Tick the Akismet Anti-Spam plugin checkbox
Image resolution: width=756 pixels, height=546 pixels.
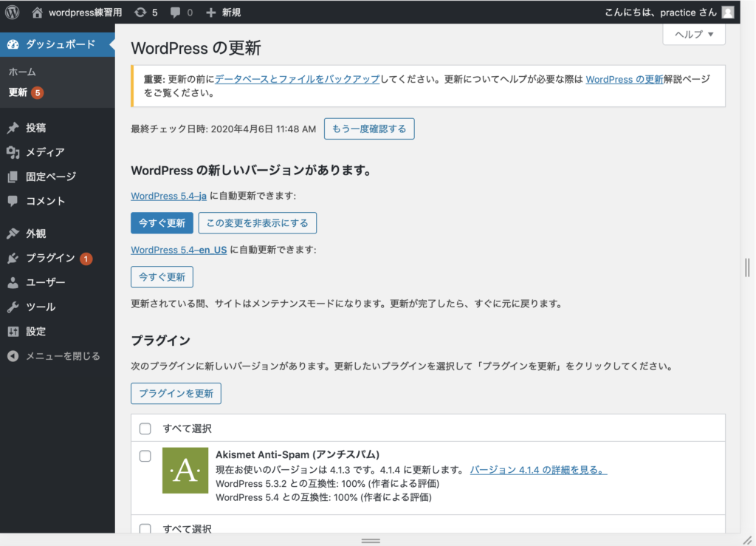pos(145,456)
